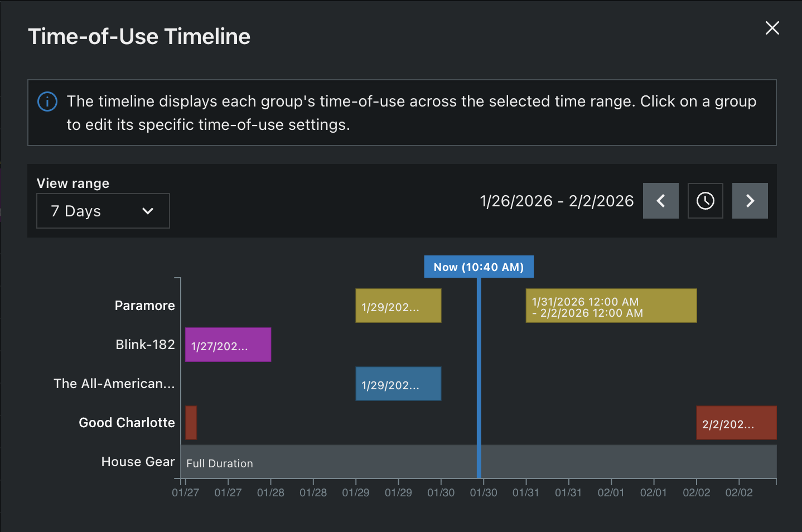Select the Blink-182 group label
Viewport: 802px width, 532px height.
[x=145, y=344]
